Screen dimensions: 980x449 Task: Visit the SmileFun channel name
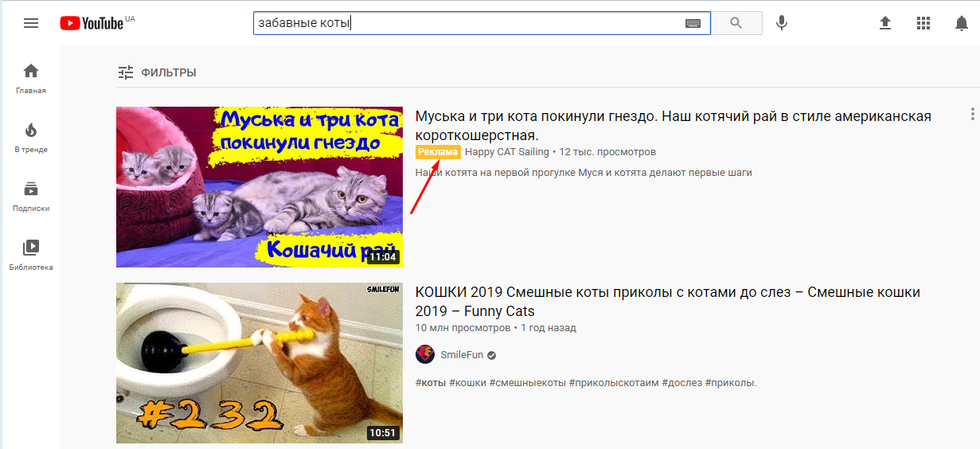(x=463, y=355)
